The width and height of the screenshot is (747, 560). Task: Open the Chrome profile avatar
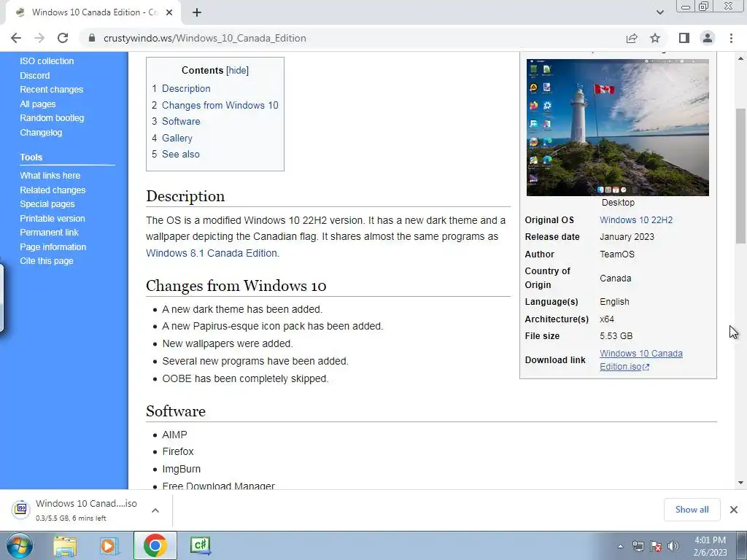point(708,38)
